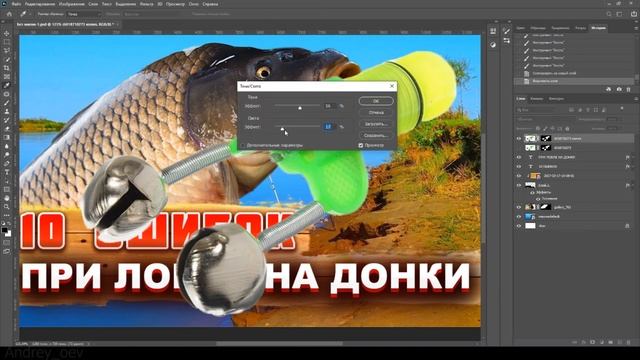
Task: Select the Clone Stamp tool
Action: point(7,111)
